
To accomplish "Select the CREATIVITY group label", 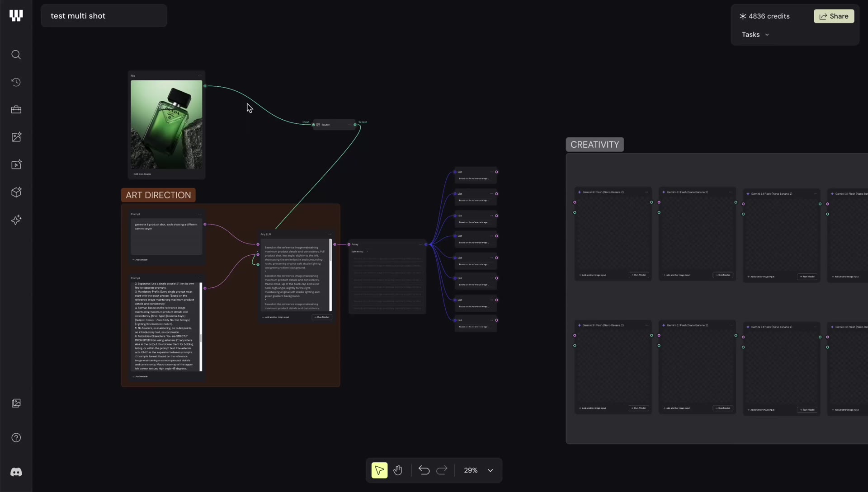I will pos(594,145).
